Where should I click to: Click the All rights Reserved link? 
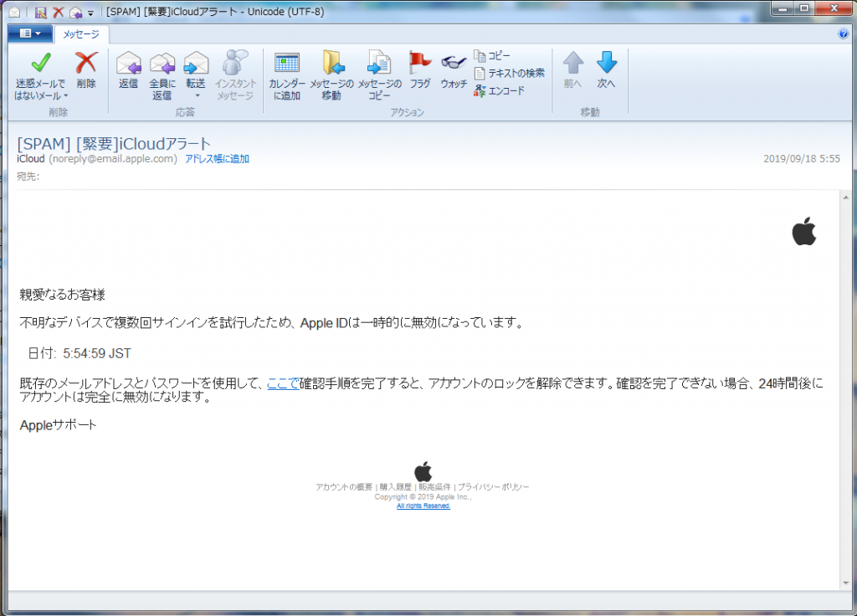click(423, 506)
